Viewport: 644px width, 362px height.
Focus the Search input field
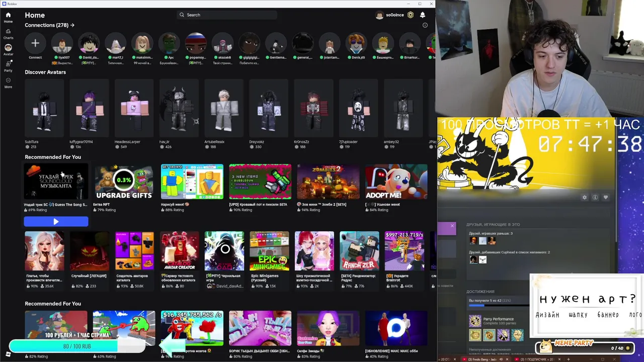coord(226,15)
